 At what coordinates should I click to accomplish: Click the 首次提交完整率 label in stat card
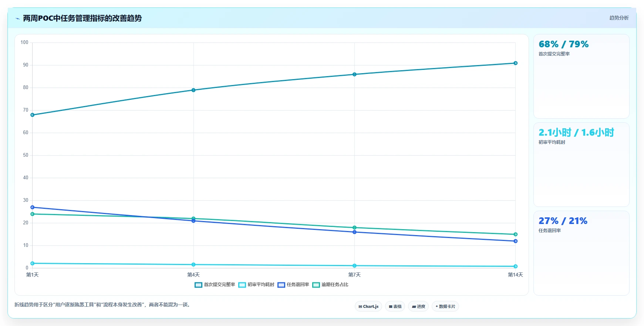coord(554,54)
